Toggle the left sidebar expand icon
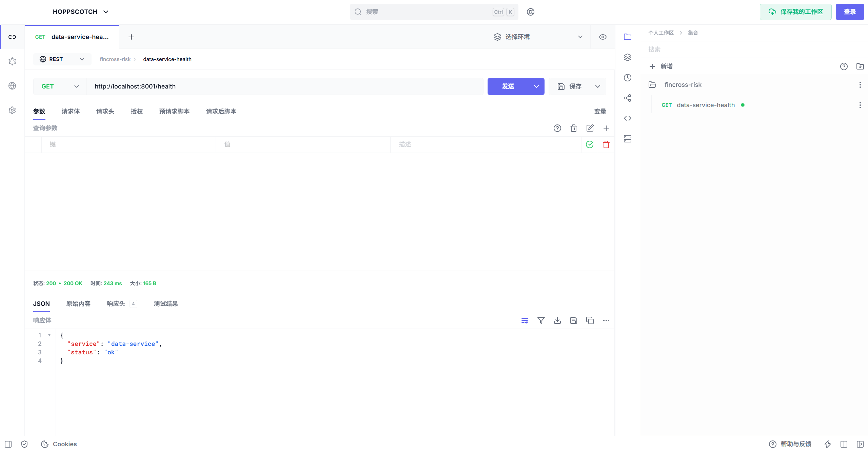 tap(8, 444)
